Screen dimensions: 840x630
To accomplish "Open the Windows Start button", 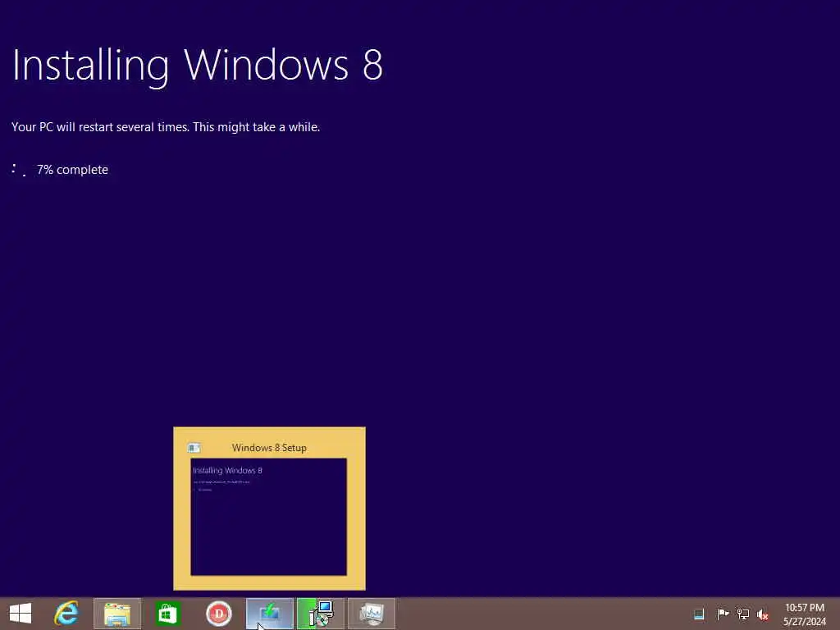I will click(x=21, y=614).
